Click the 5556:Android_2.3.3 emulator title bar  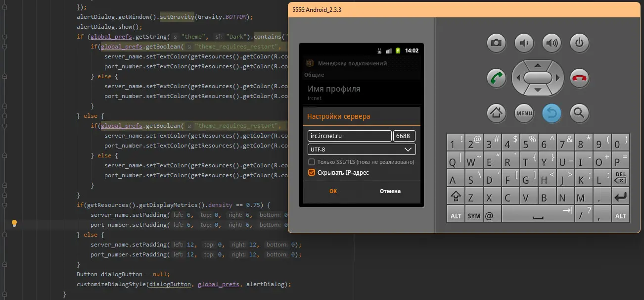464,10
